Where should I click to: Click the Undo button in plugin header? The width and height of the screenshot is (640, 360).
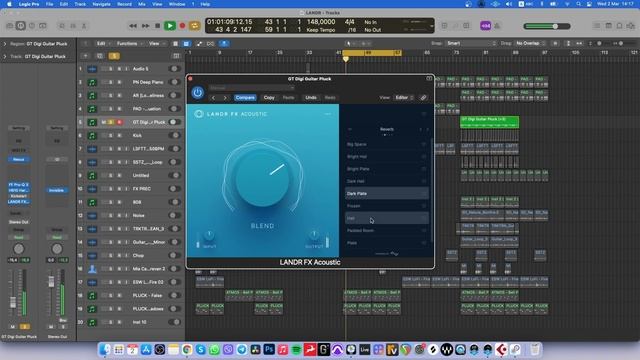(311, 98)
